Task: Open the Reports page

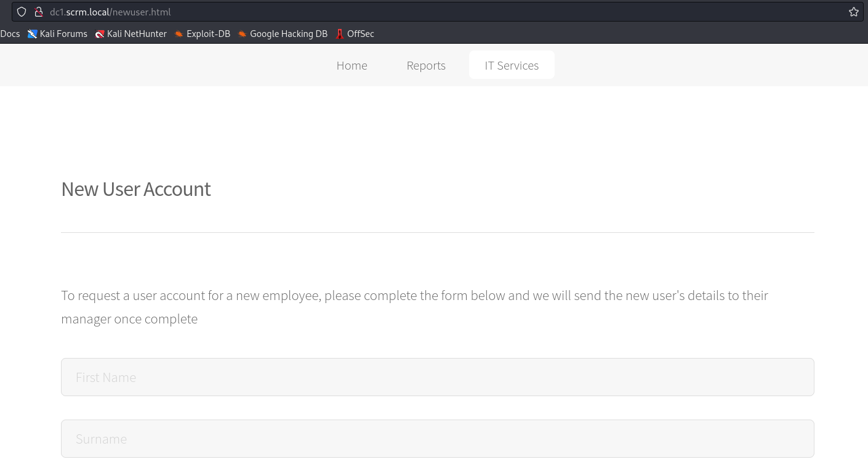Action: click(x=426, y=65)
